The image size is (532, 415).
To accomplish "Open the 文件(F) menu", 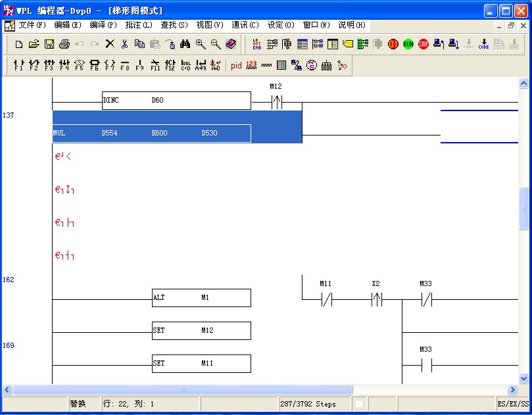I will (x=32, y=25).
